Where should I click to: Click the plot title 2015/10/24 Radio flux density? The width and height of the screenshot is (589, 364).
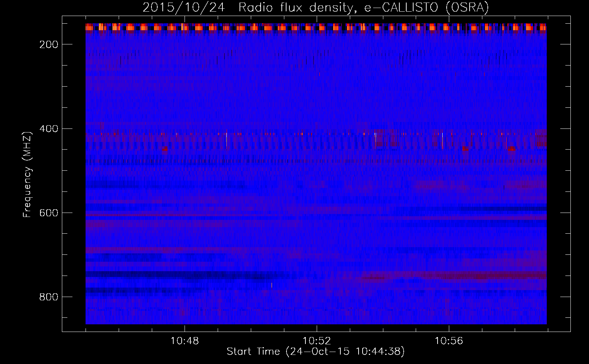coord(316,7)
